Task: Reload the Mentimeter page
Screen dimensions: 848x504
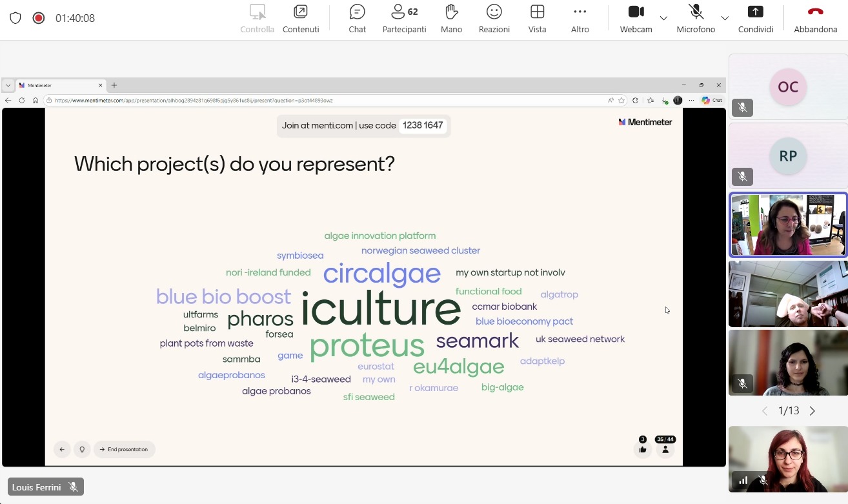Action: point(22,101)
